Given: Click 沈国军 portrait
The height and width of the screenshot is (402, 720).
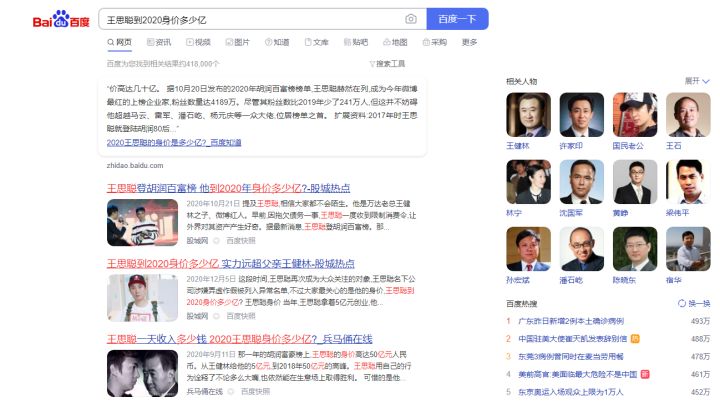Looking at the screenshot, I should coord(582,182).
